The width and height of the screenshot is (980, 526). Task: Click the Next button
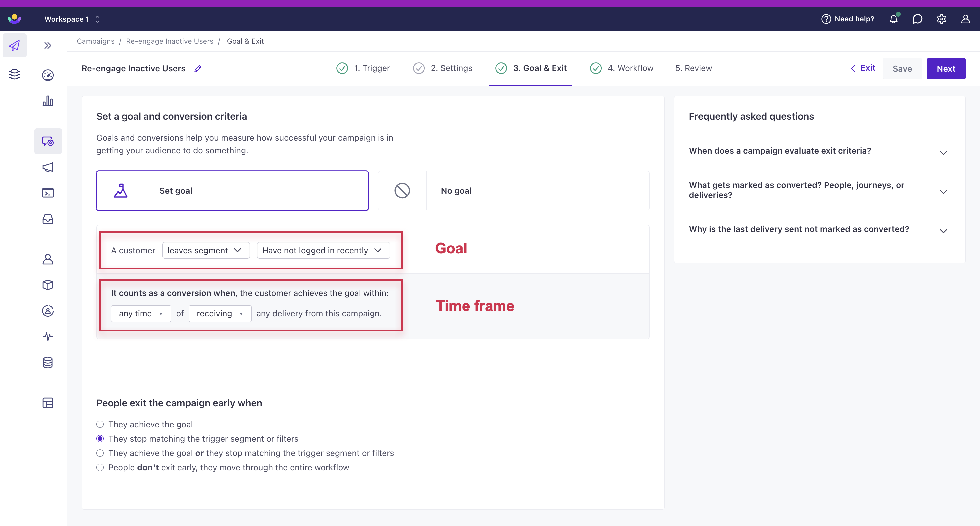click(946, 69)
